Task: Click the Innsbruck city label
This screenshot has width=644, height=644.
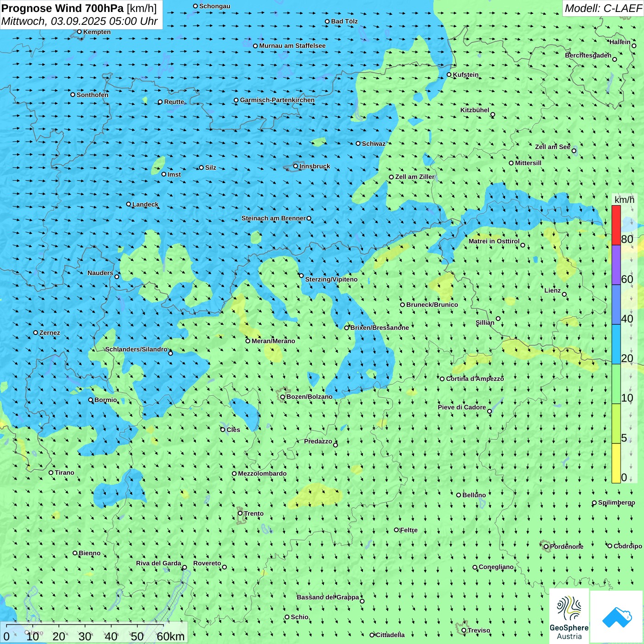Action: (315, 166)
